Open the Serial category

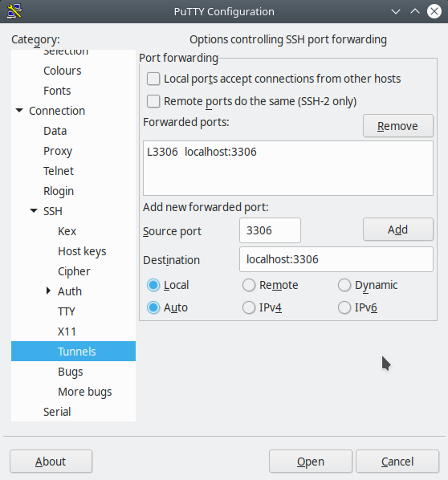pyautogui.click(x=57, y=412)
